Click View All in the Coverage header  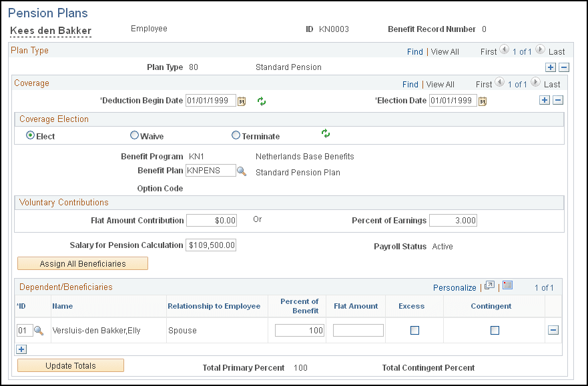(x=439, y=84)
